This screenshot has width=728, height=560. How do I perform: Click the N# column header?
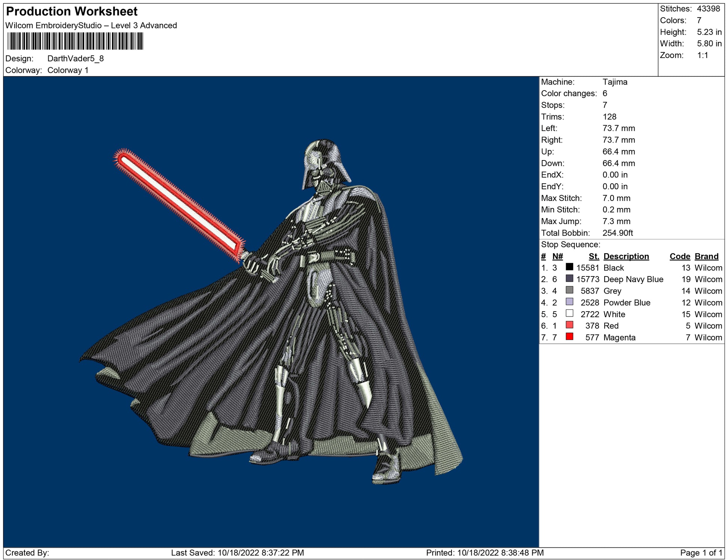557,256
